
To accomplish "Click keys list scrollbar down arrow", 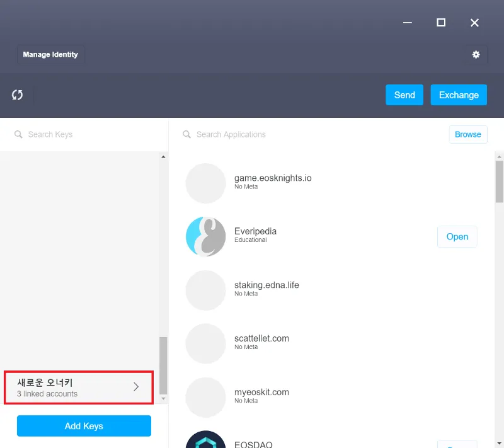I will (x=163, y=398).
